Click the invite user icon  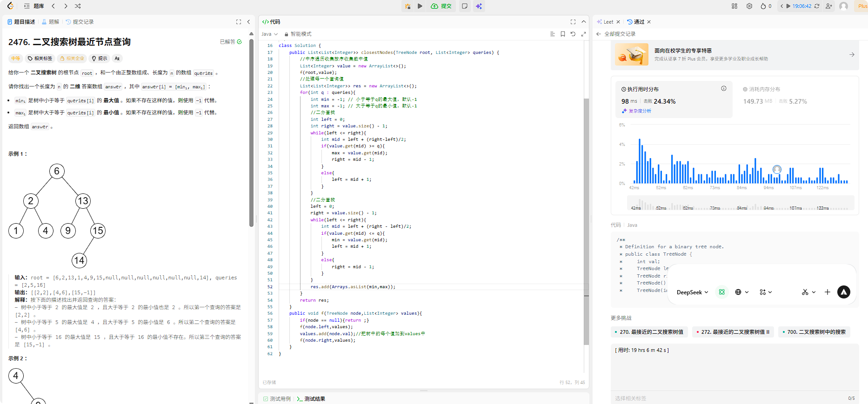point(829,6)
